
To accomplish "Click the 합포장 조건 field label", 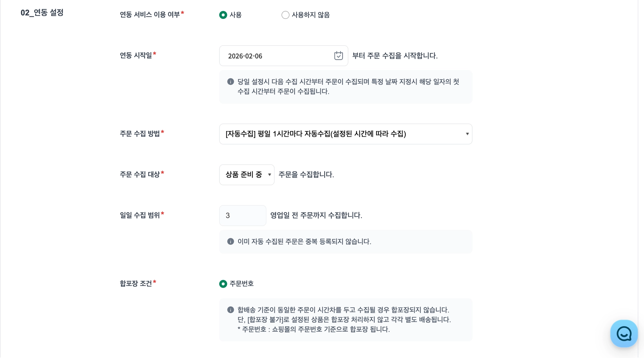I will click(x=136, y=283).
